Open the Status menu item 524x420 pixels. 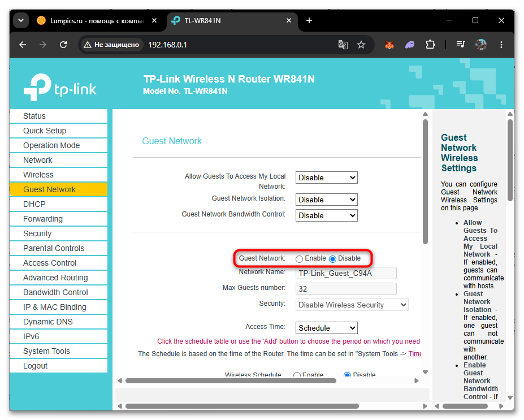tap(58, 116)
